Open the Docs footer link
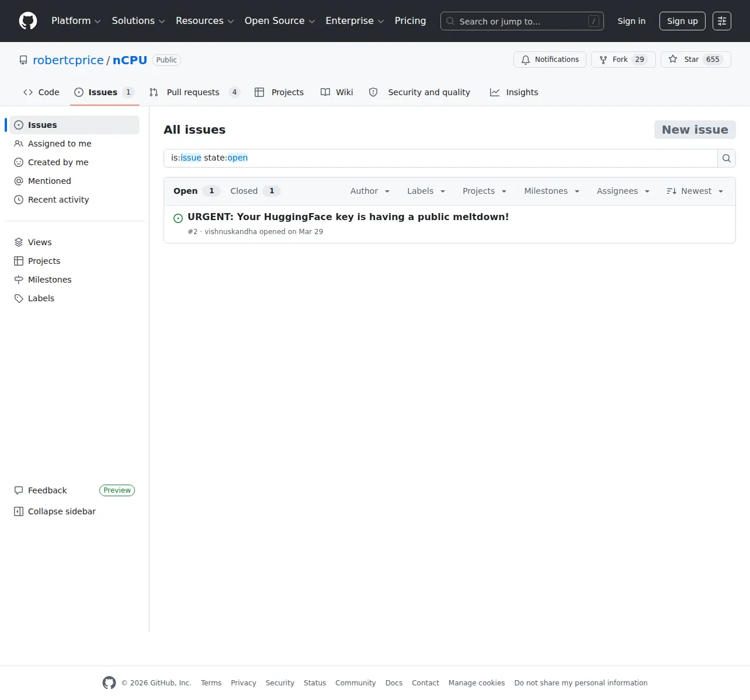 (394, 683)
